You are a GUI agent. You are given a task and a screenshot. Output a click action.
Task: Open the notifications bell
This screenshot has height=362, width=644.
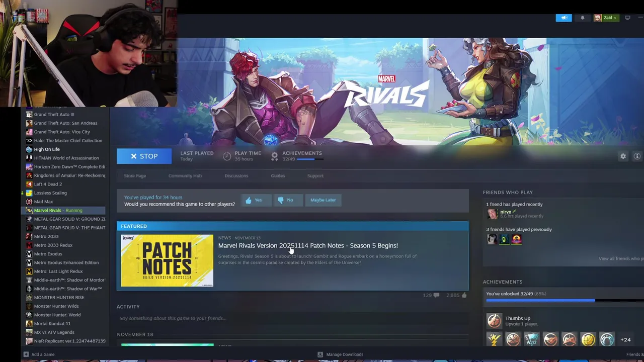coord(583,18)
